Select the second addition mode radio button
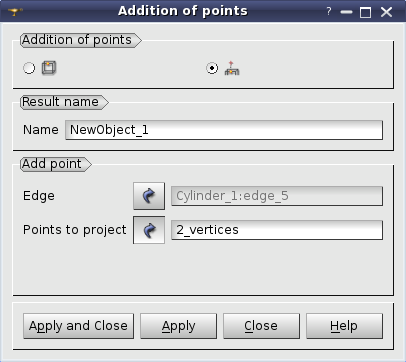406x362 pixels. tap(212, 68)
